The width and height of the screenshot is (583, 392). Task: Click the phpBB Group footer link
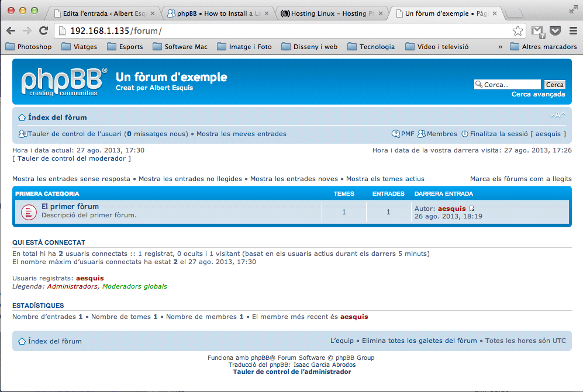355,358
